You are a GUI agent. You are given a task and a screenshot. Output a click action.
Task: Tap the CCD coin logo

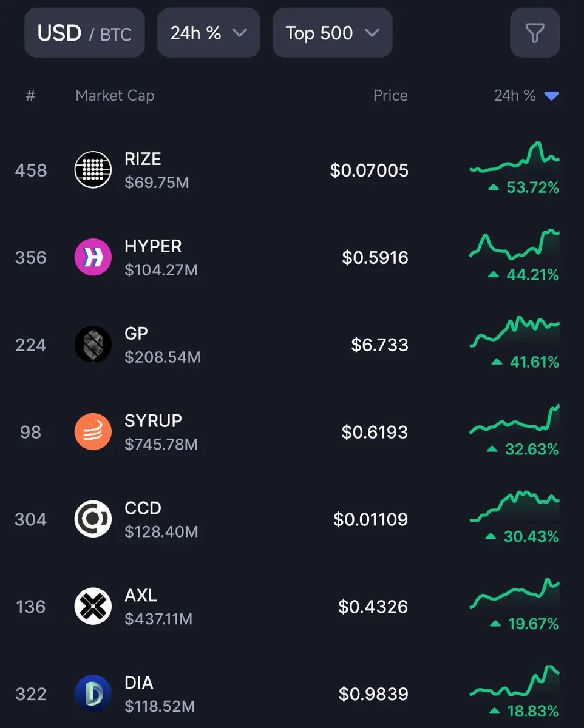coord(93,519)
